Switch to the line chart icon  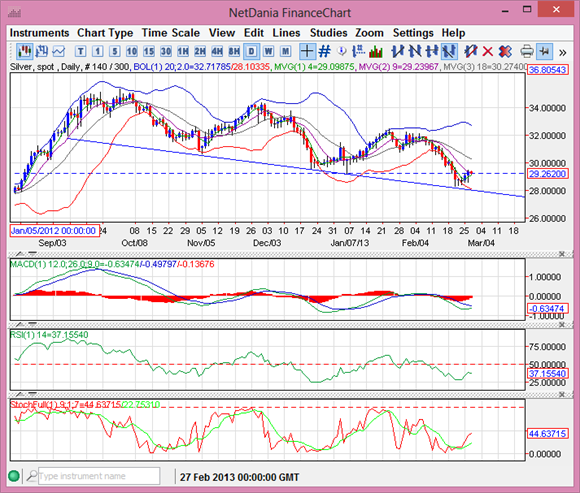58,51
